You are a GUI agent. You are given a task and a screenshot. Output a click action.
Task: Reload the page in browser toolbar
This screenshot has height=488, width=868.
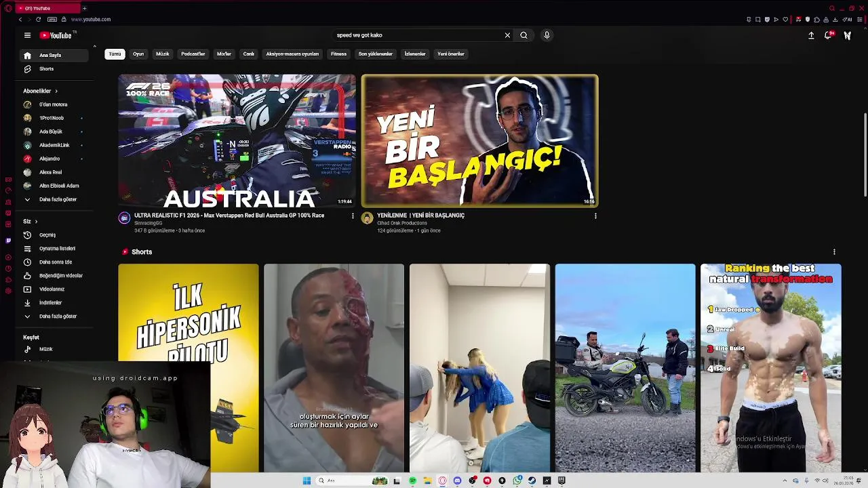click(x=38, y=19)
